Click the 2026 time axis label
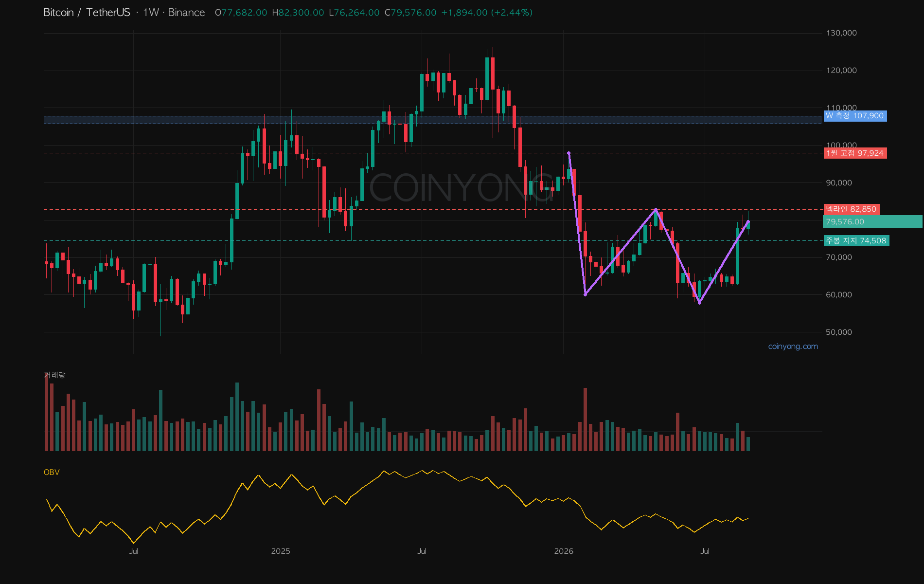 (564, 551)
